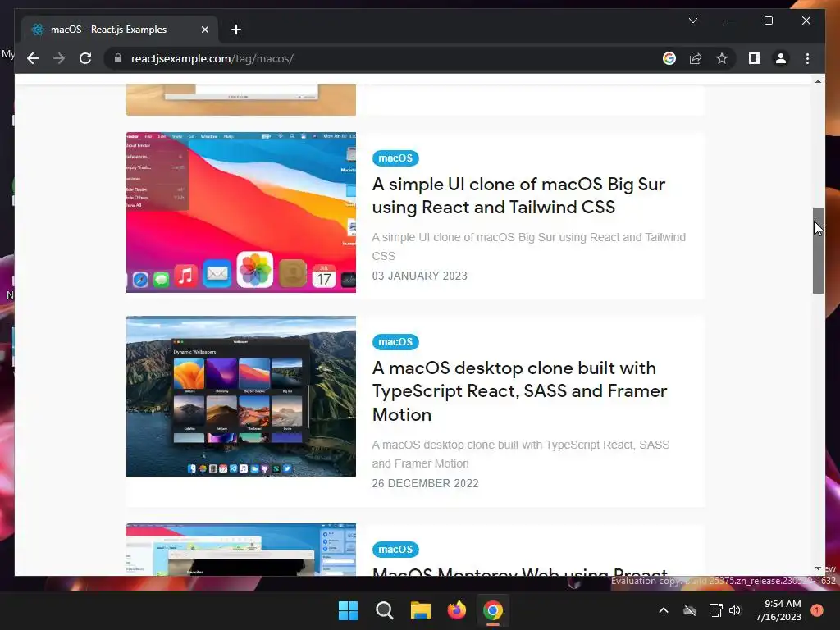The width and height of the screenshot is (840, 630).
Task: Click macOS tag on Monterey article
Action: (x=395, y=549)
